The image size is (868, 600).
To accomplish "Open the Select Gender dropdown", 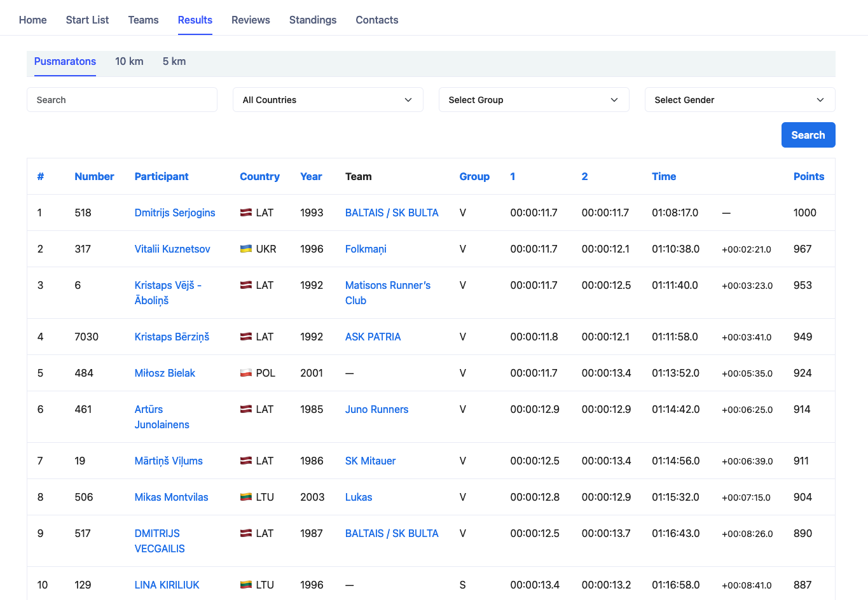I will pos(740,100).
